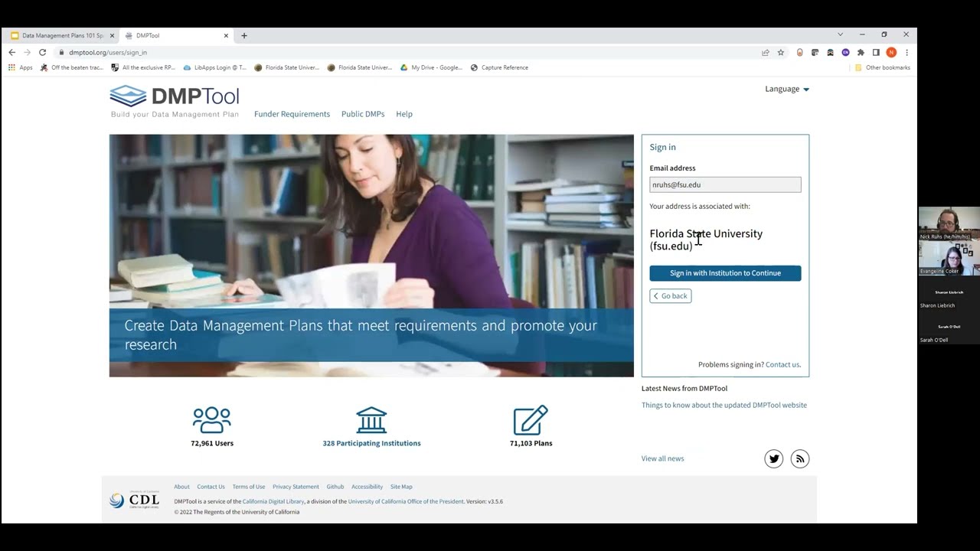The height and width of the screenshot is (551, 980).
Task: Open a new tab with plus icon
Action: click(244, 35)
